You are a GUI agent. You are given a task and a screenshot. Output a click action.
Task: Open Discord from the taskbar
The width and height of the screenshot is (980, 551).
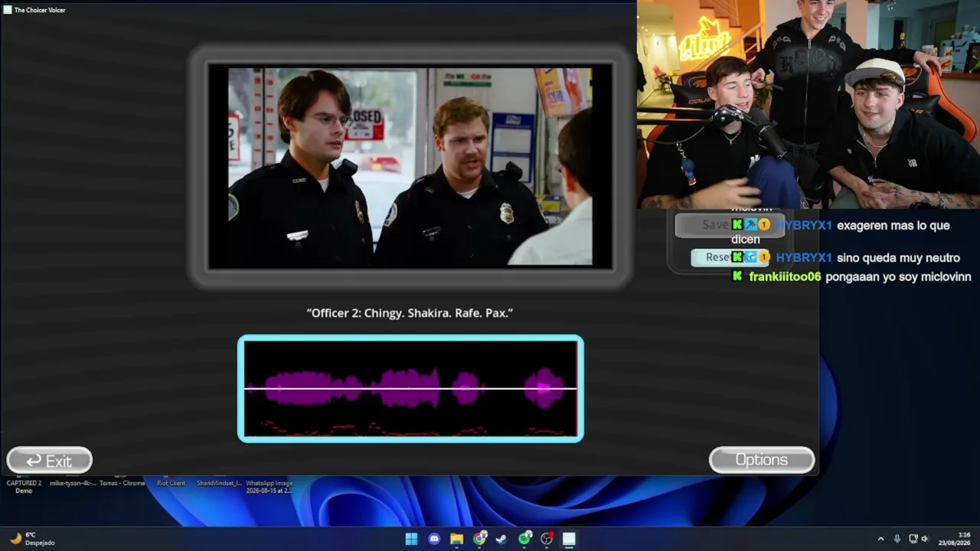coord(434,539)
